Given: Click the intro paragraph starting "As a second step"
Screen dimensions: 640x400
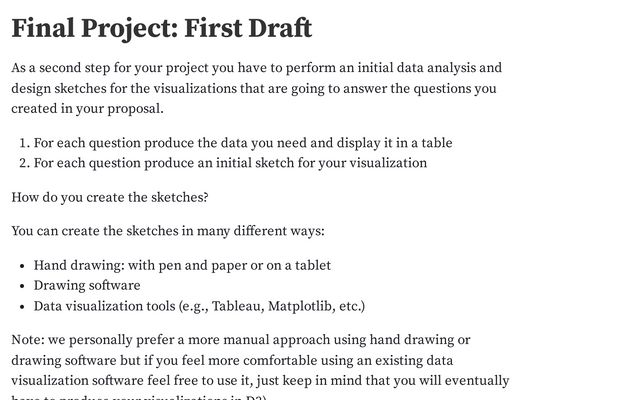Looking at the screenshot, I should [256, 88].
